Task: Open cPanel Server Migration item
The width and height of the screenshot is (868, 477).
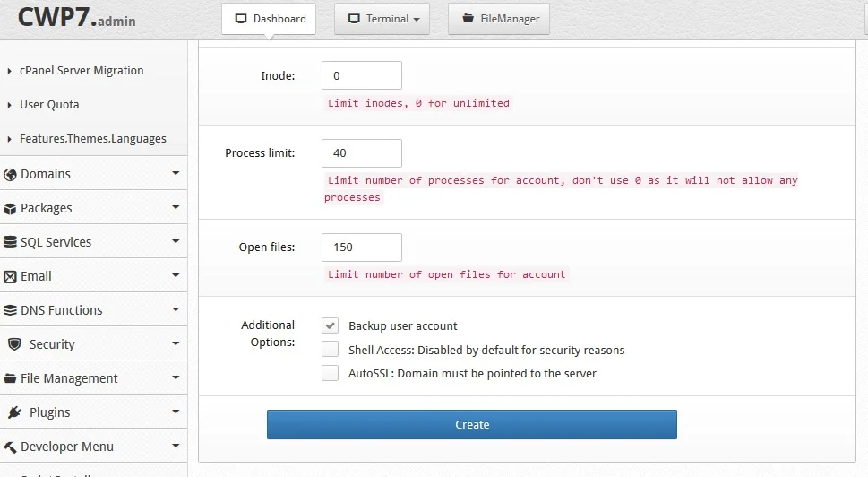Action: [82, 70]
